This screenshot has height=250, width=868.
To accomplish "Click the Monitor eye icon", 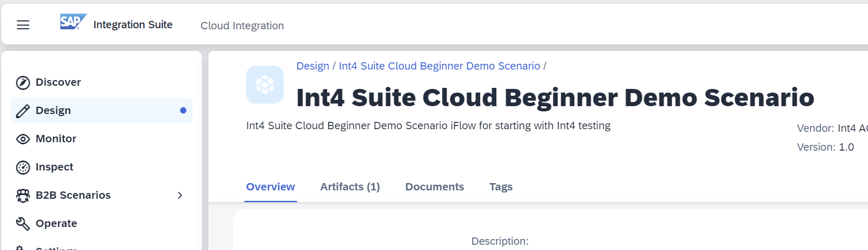I will coord(23,139).
